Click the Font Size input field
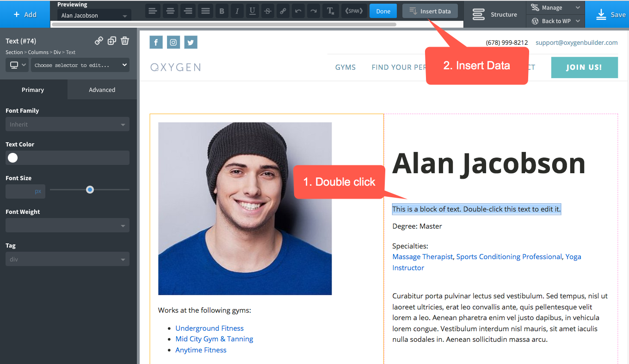 [x=25, y=191]
